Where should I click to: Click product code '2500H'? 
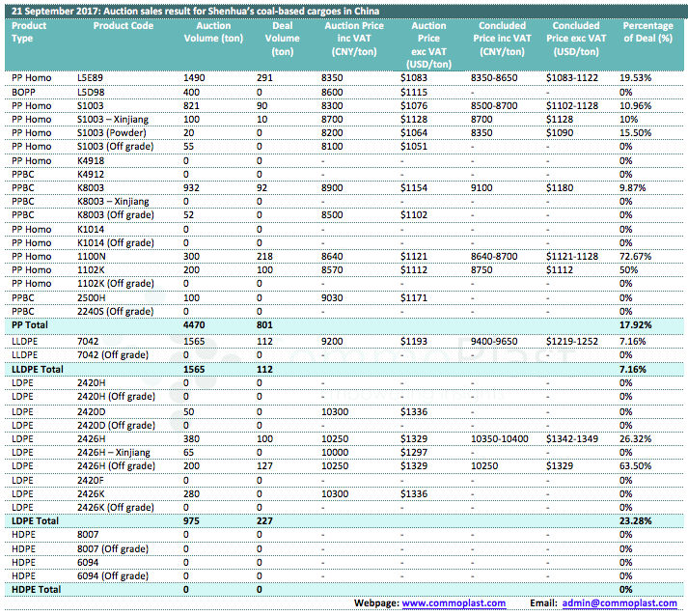click(x=92, y=297)
